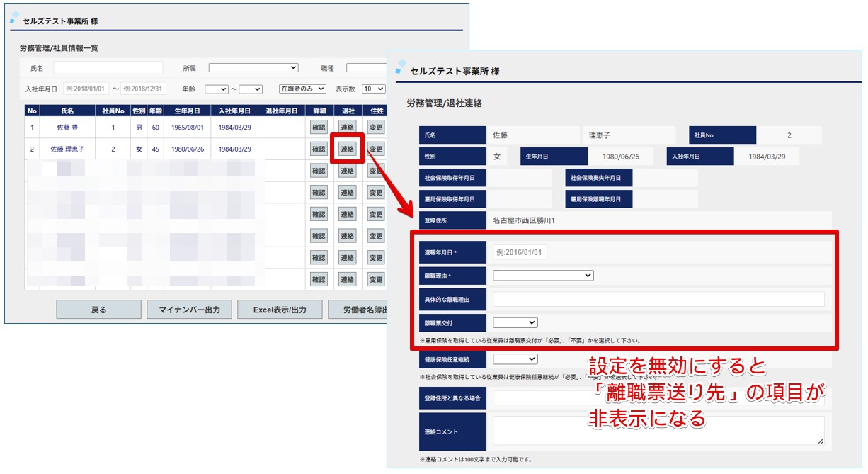Open the 離職票交付 dropdown
Screen dimensions: 868x474
pyautogui.click(x=515, y=322)
